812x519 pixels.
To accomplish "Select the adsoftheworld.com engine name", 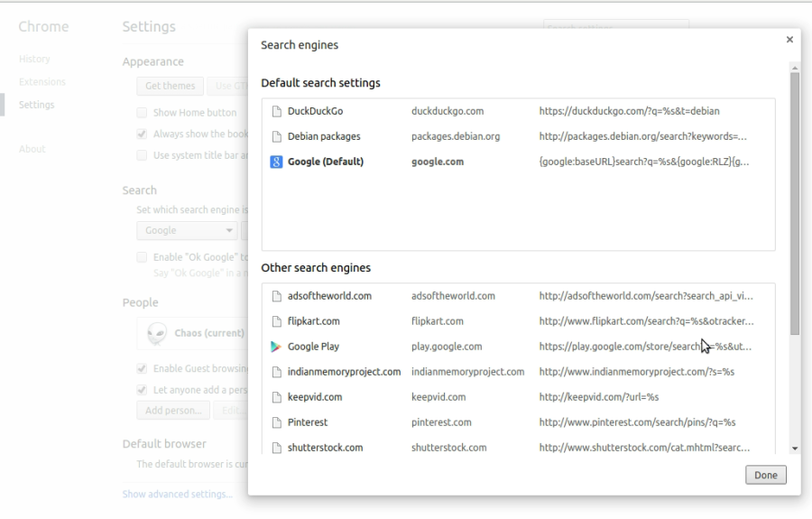I will (330, 296).
